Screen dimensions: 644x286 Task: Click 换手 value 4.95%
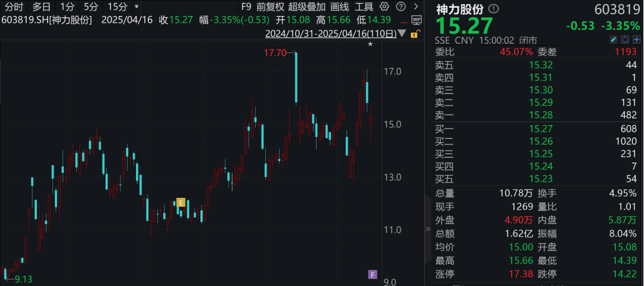click(x=624, y=193)
